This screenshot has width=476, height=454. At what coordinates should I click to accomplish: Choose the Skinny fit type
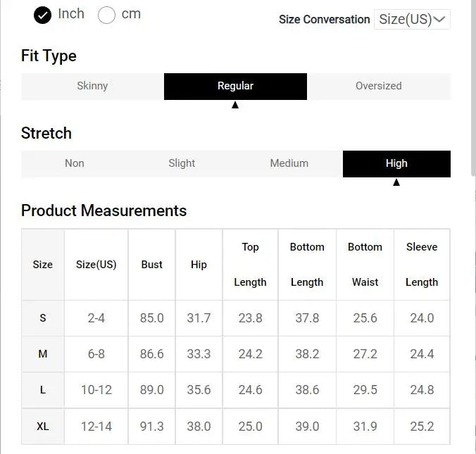click(92, 86)
